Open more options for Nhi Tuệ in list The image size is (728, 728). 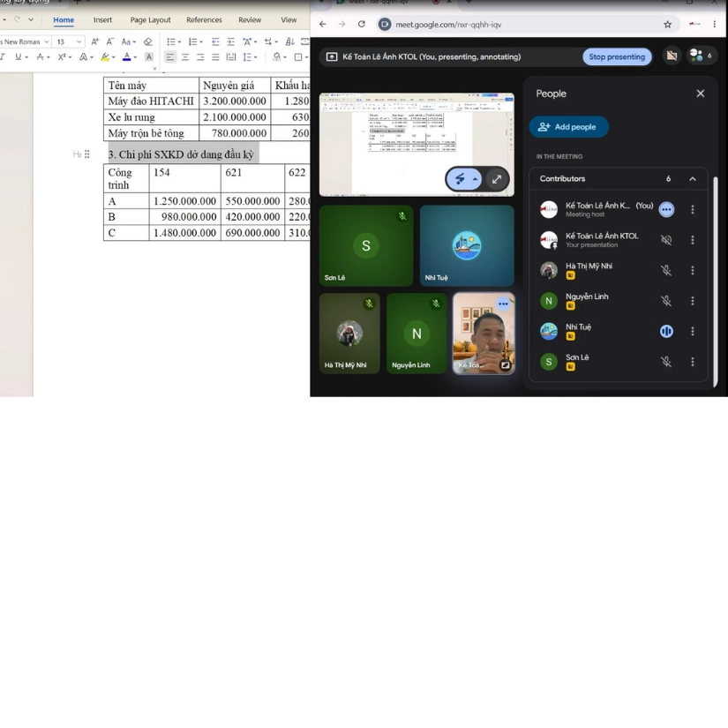point(693,331)
